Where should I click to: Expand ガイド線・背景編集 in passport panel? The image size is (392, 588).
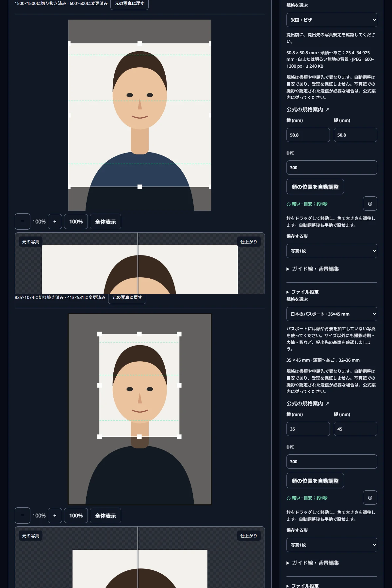click(x=313, y=563)
